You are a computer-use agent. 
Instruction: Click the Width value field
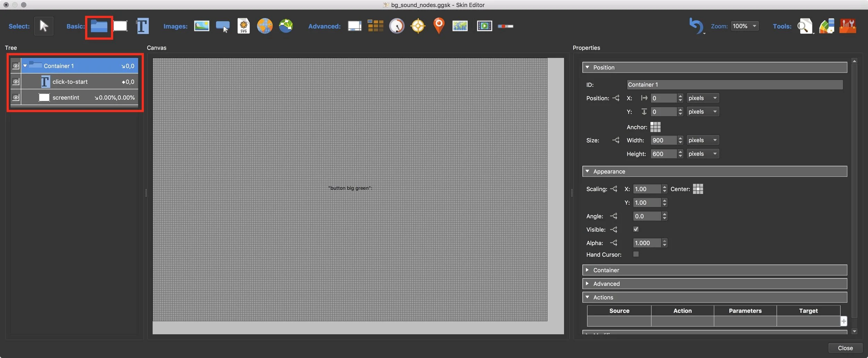(x=664, y=140)
